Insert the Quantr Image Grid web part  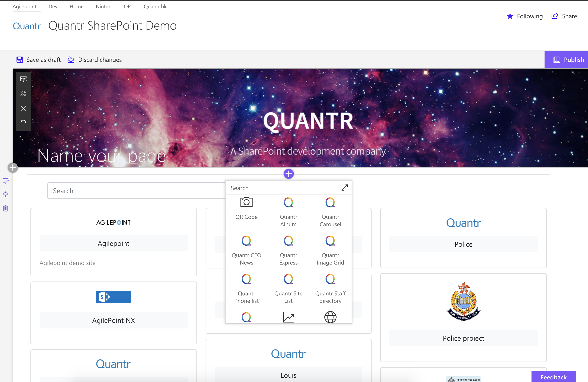[x=330, y=251]
